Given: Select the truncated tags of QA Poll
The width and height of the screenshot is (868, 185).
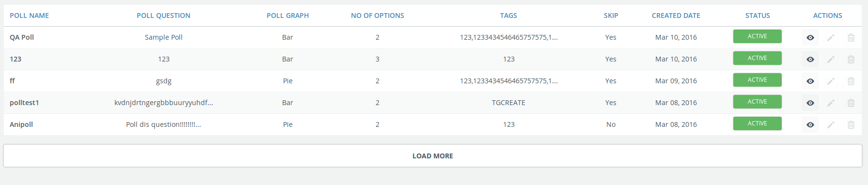Looking at the screenshot, I should 508,37.
